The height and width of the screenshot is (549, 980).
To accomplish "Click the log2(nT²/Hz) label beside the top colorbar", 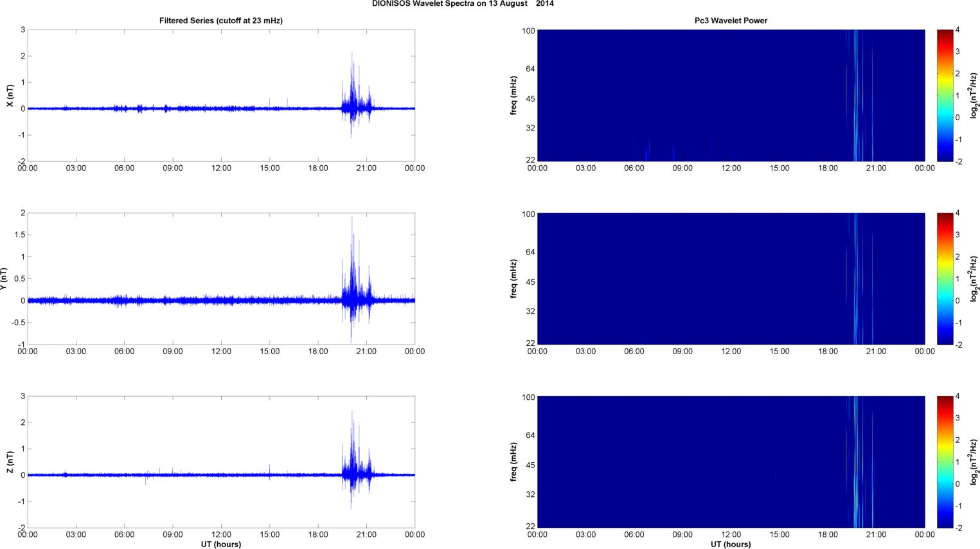I will tap(974, 95).
